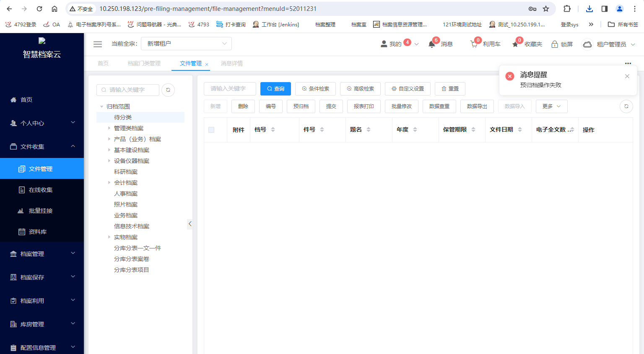Click the browser address bar URL

(x=208, y=9)
